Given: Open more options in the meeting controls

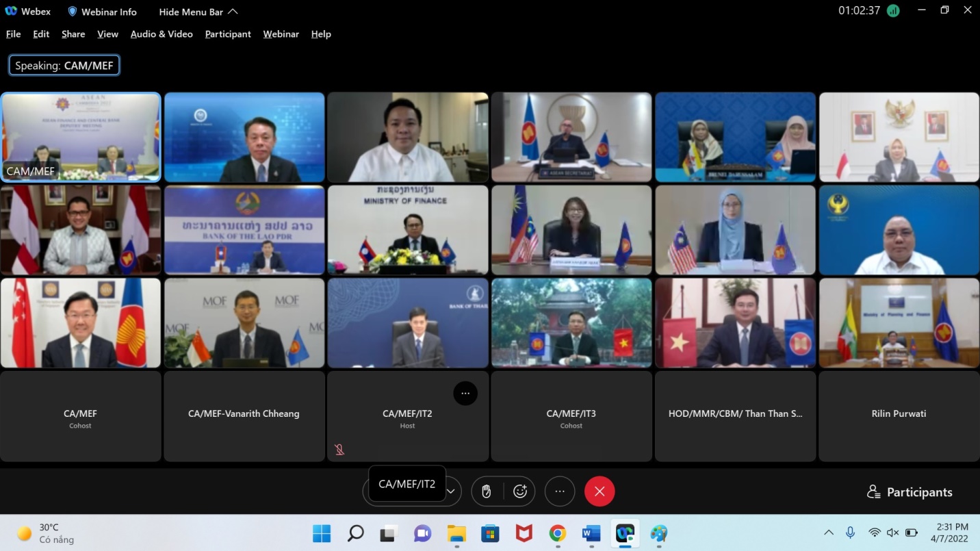Looking at the screenshot, I should click(x=560, y=491).
